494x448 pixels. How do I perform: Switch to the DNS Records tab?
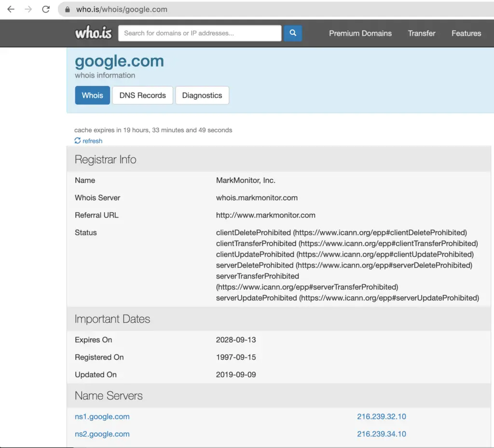(142, 95)
